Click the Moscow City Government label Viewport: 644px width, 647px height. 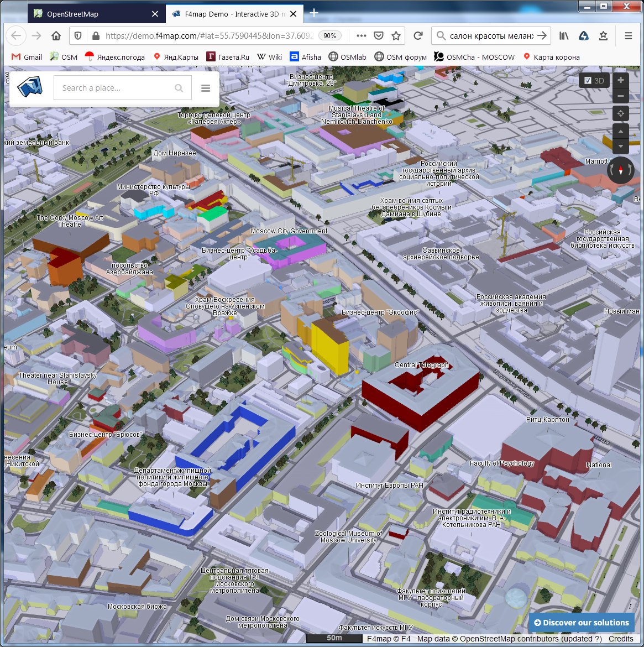(x=289, y=231)
